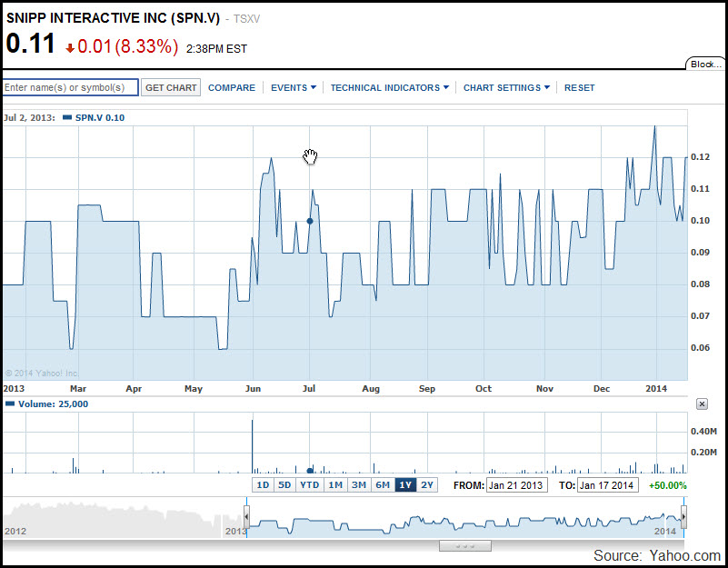The image size is (728, 568).
Task: Select the 1Y time range
Action: pyautogui.click(x=405, y=485)
